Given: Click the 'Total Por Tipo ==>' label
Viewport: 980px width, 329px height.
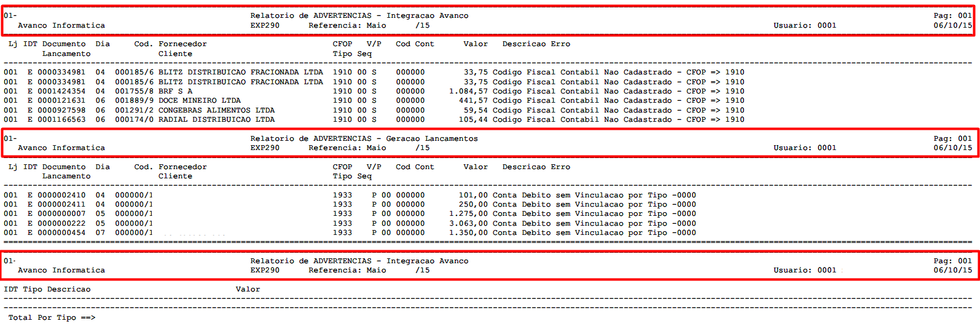Looking at the screenshot, I should tap(52, 317).
